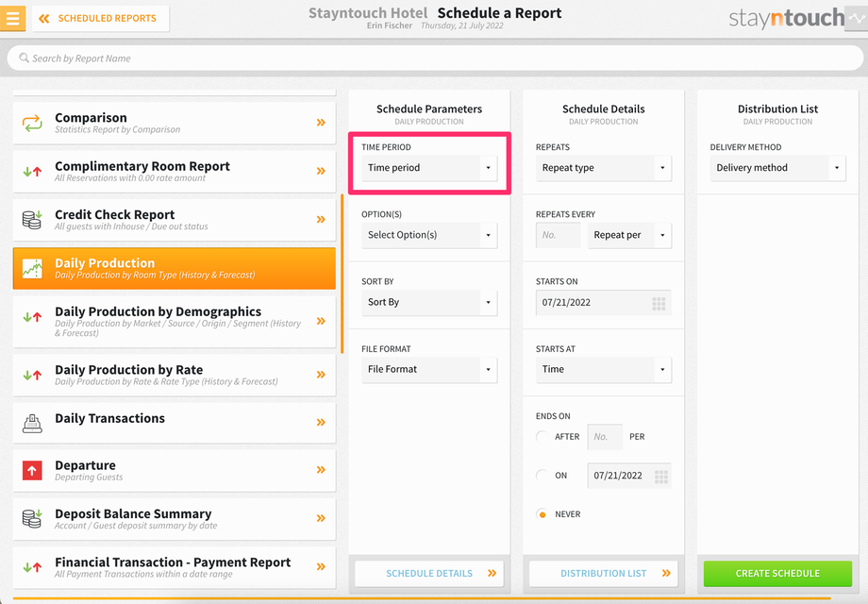Open Financial Transaction Payment Report chevron
The width and height of the screenshot is (868, 604).
click(x=321, y=567)
